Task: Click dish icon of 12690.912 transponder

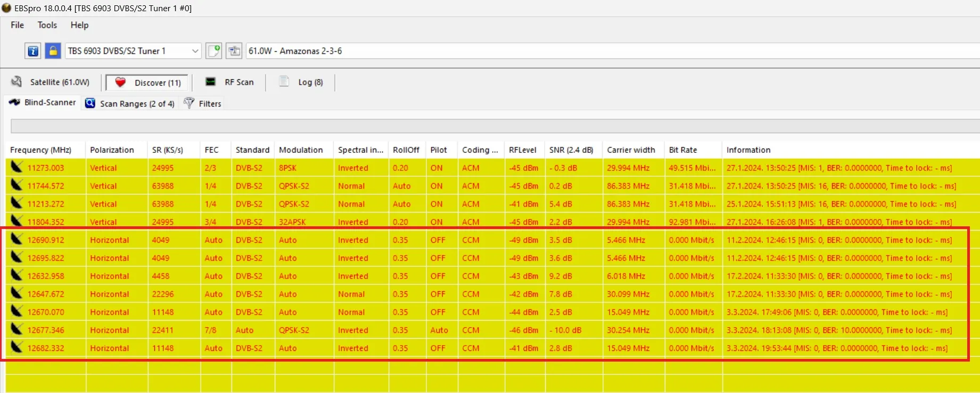Action: coord(17,239)
